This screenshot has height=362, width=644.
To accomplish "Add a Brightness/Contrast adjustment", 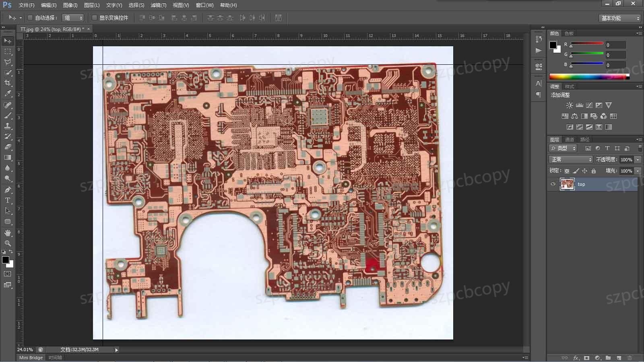I will pyautogui.click(x=570, y=105).
